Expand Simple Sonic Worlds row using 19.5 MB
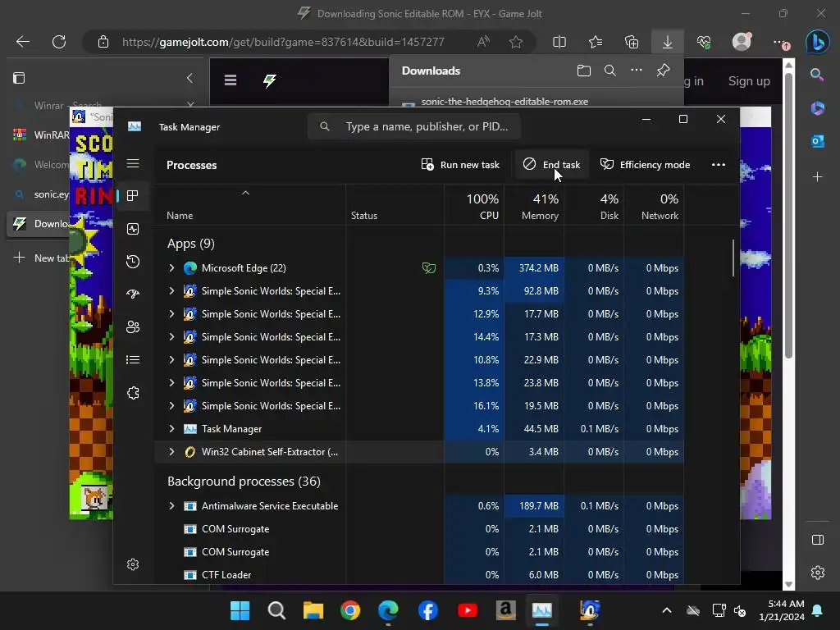Viewport: 840px width, 630px height. 171,406
